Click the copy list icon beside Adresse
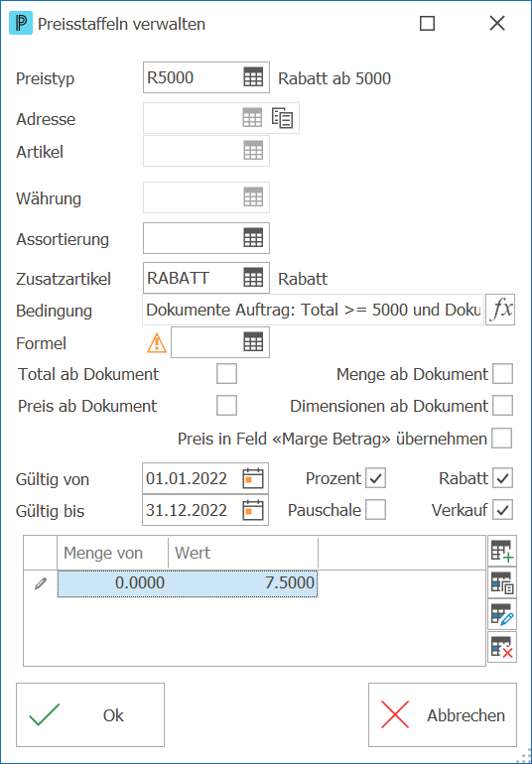The image size is (532, 764). pos(282,118)
